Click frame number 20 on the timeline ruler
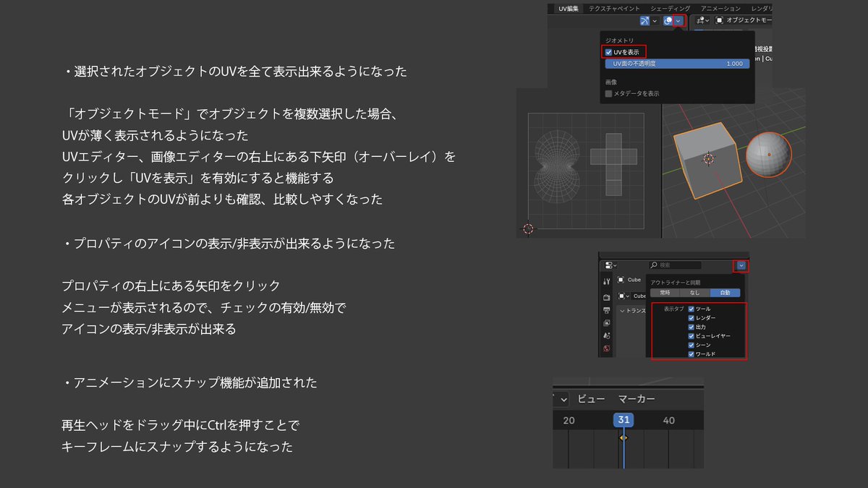Screen dimensions: 868x488 click(x=569, y=421)
